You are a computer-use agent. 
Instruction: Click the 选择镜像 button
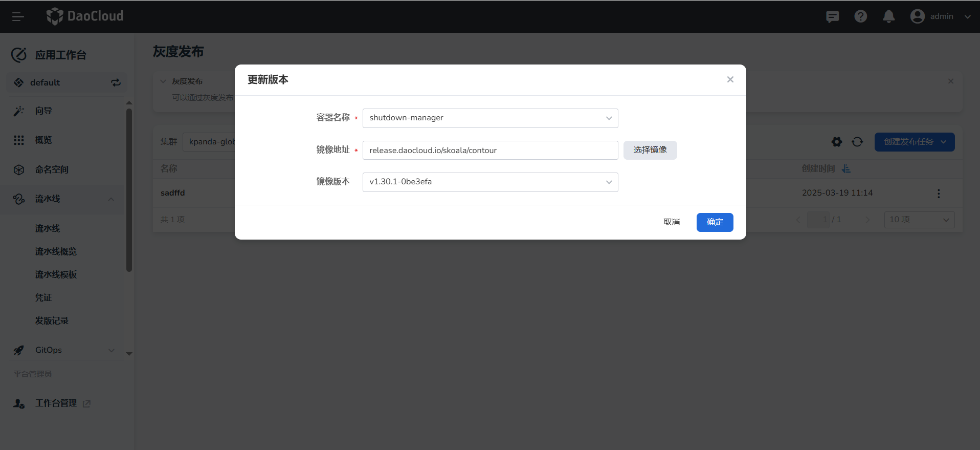click(x=650, y=150)
